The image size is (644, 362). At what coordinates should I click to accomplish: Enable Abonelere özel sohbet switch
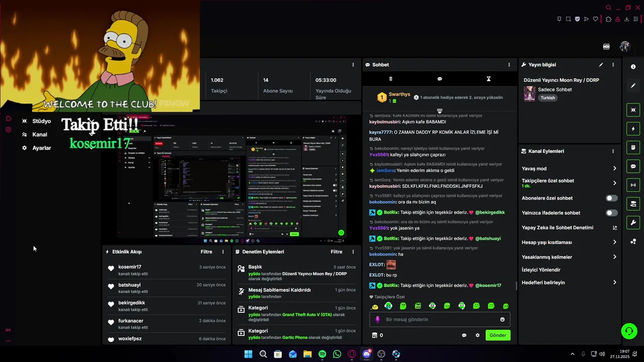(x=612, y=198)
